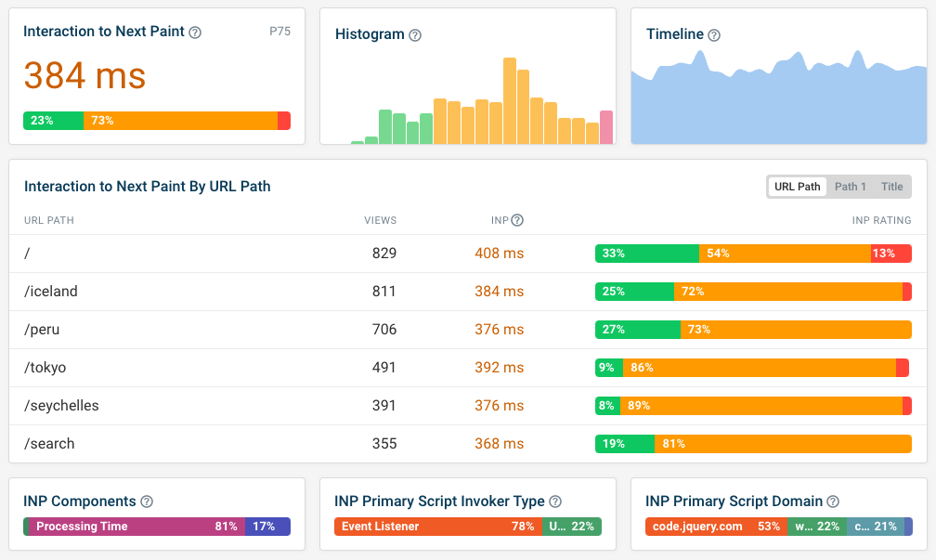Click the 408 ms INP value

coord(499,254)
